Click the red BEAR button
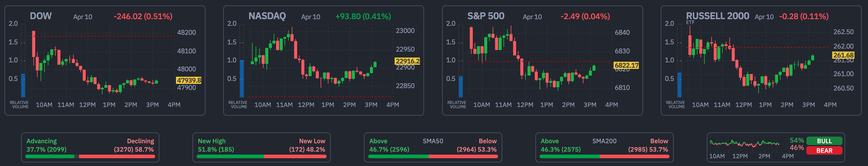 (824, 150)
